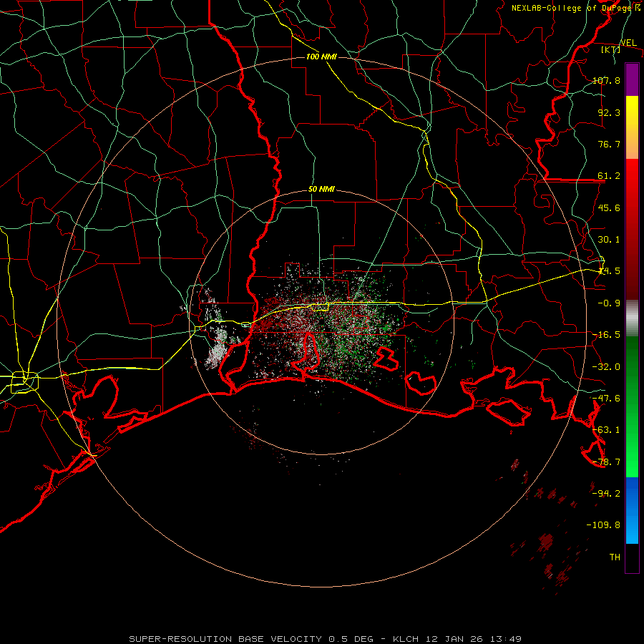The image size is (644, 644).
Task: Click the -16.5 velocity scale value
Action: tap(606, 335)
